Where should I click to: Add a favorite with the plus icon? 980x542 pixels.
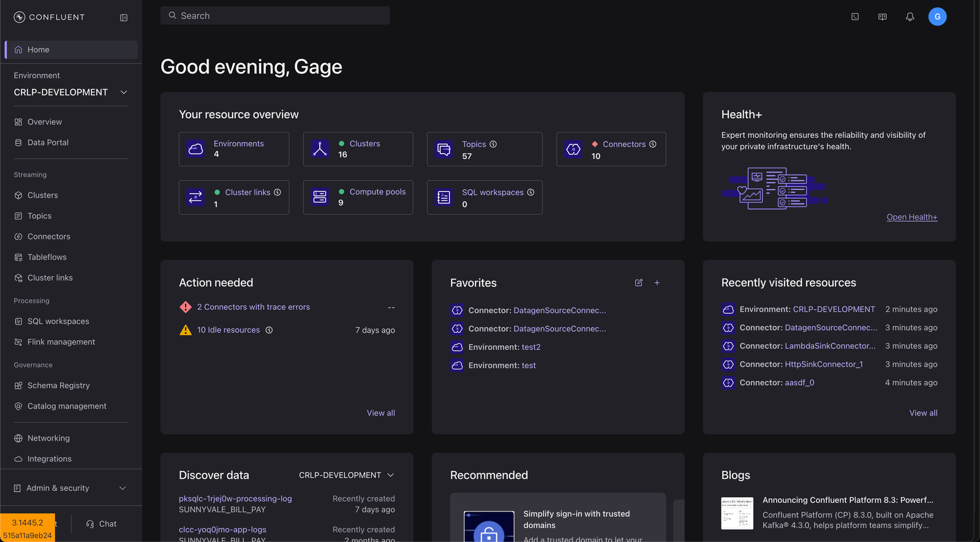pos(657,283)
